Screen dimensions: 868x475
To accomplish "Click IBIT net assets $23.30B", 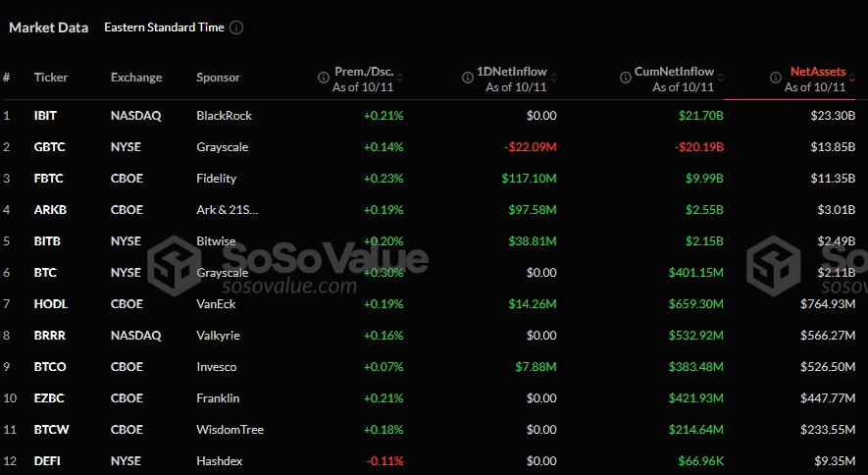I will tap(833, 116).
